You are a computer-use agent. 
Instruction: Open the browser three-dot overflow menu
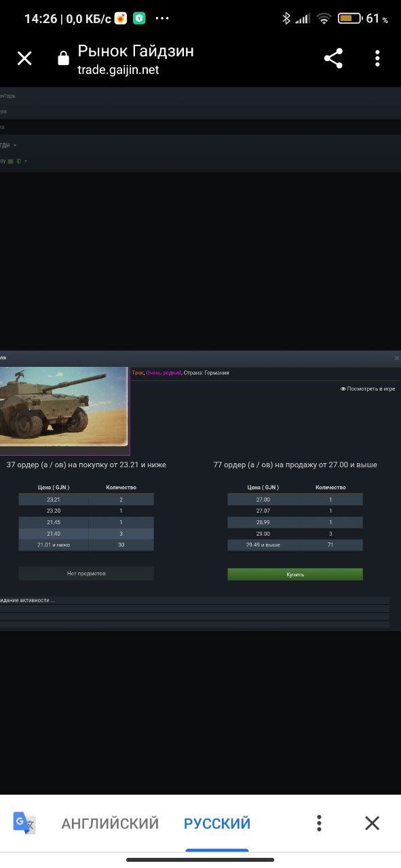coord(377,58)
